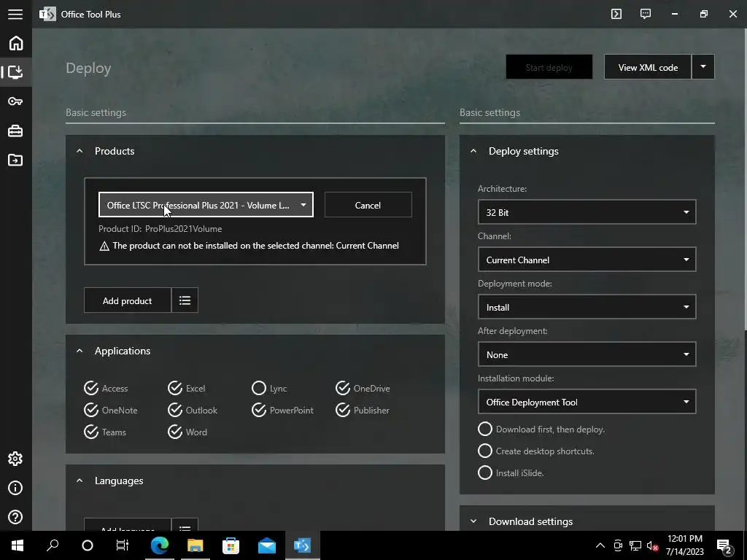Image resolution: width=747 pixels, height=560 pixels.
Task: Open Settings gear in sidebar
Action: coord(15,459)
